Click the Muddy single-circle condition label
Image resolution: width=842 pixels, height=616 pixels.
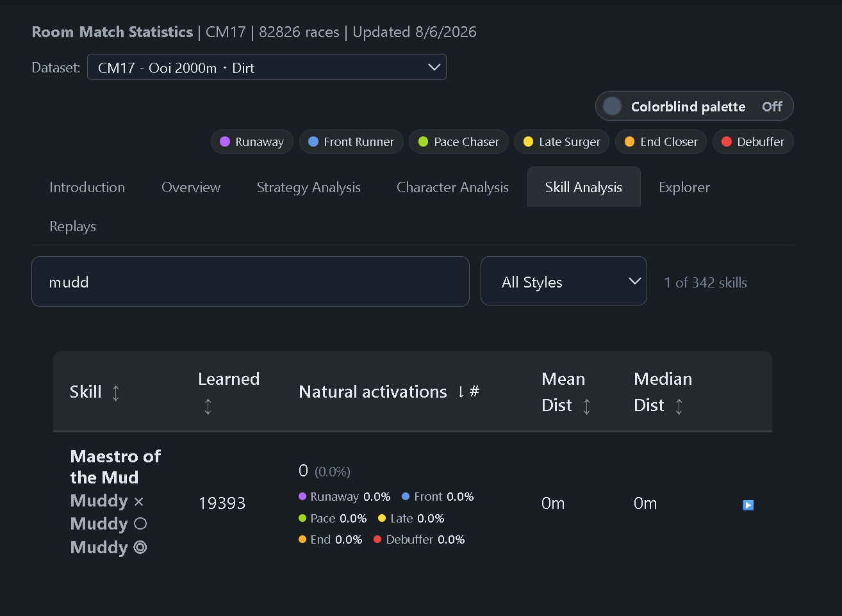108,524
